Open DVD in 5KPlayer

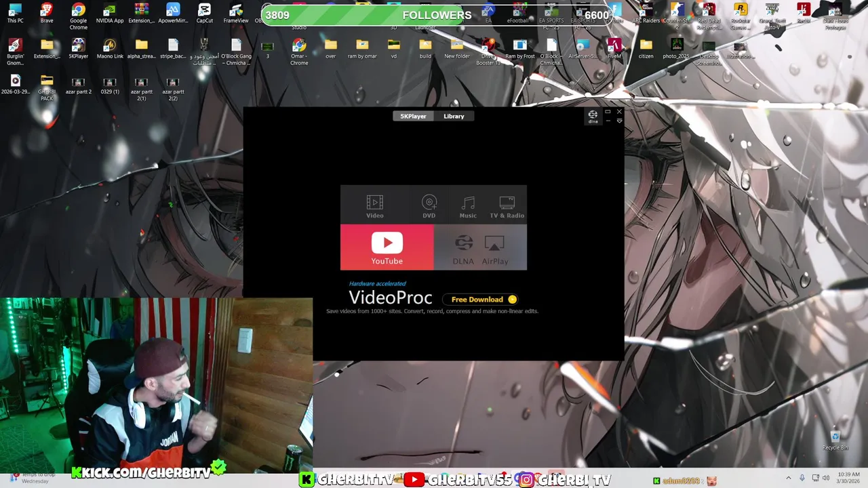pos(429,206)
